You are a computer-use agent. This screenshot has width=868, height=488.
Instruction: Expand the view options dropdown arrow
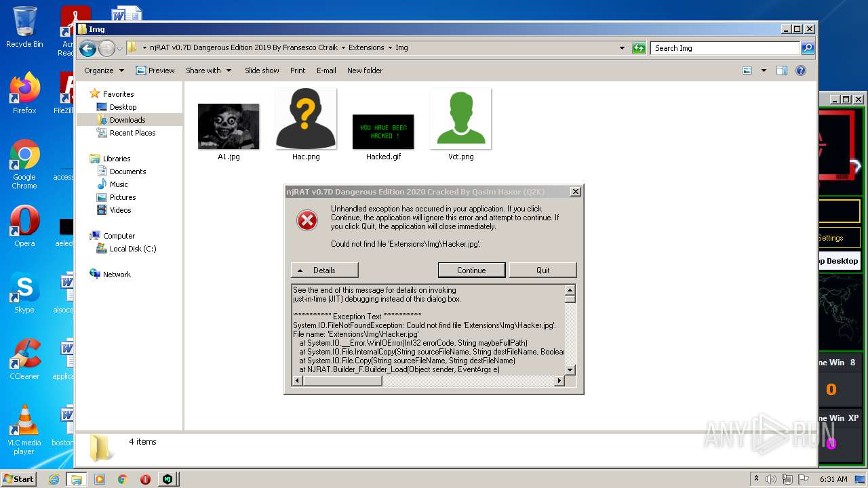click(x=764, y=70)
